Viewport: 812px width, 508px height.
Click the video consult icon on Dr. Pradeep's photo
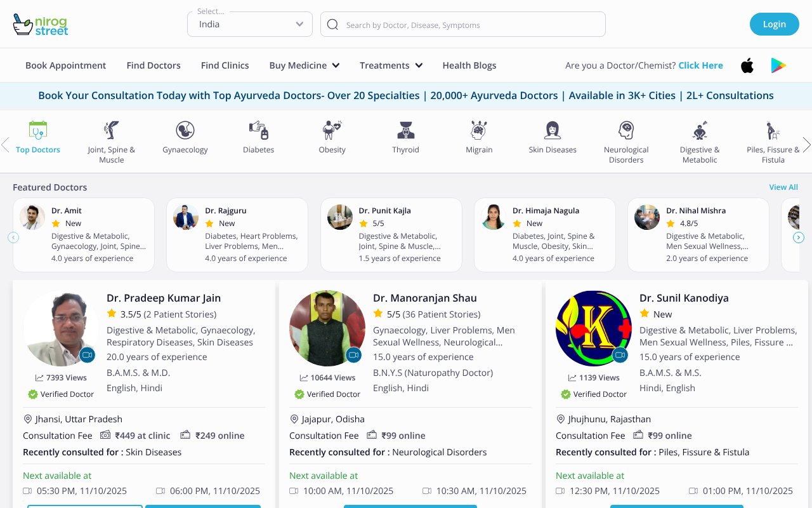point(88,355)
